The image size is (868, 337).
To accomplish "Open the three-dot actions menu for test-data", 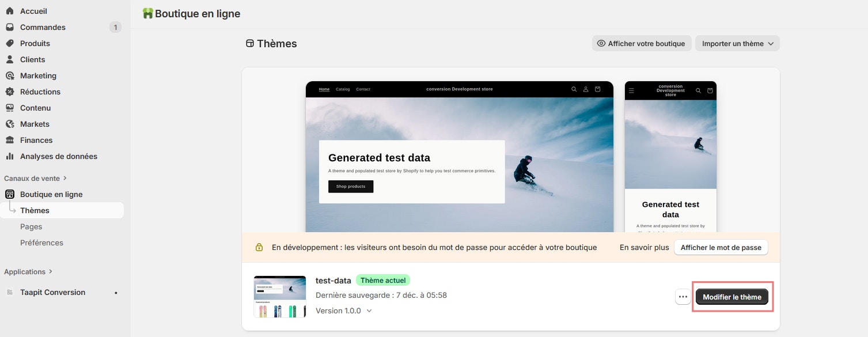I will [683, 296].
